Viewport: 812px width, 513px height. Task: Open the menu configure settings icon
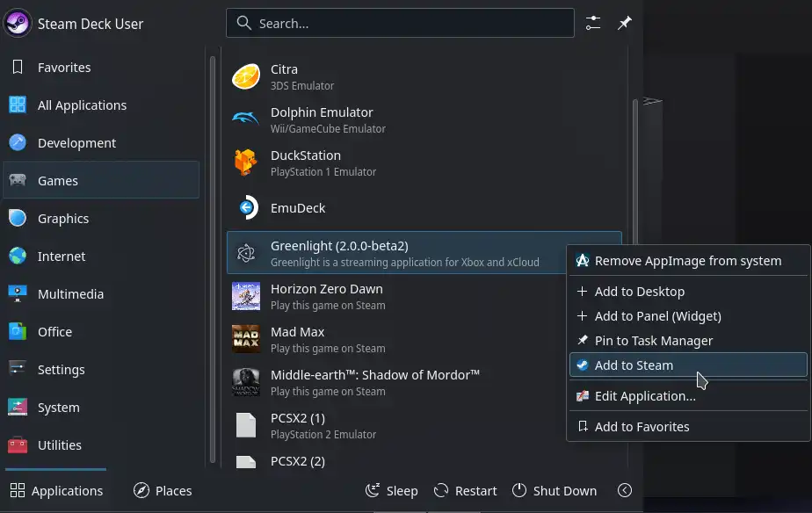click(593, 24)
